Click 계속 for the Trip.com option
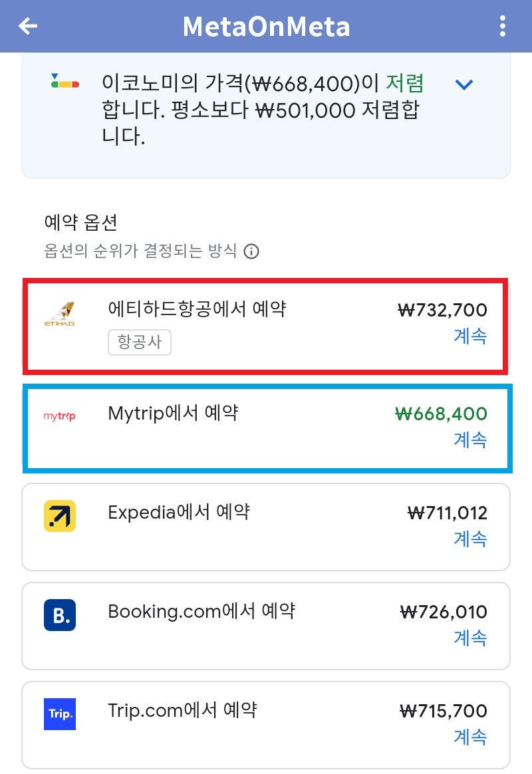532x774 pixels. pyautogui.click(x=471, y=737)
